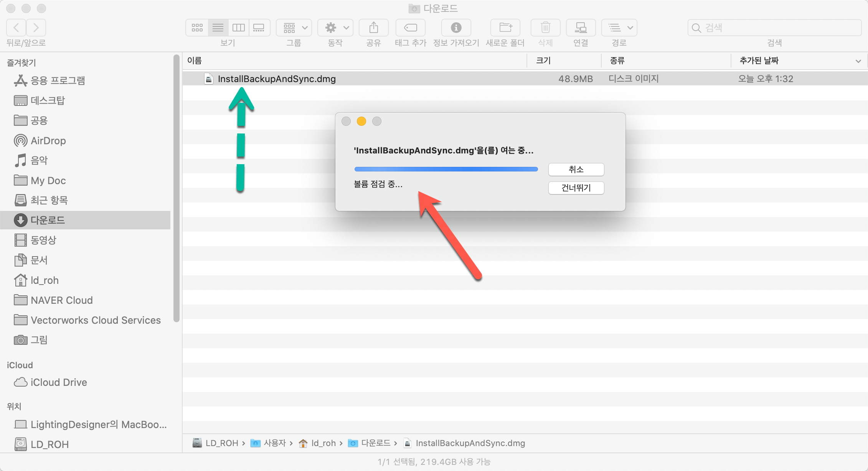Switch to icon view mode
This screenshot has height=471, width=868.
(x=197, y=28)
